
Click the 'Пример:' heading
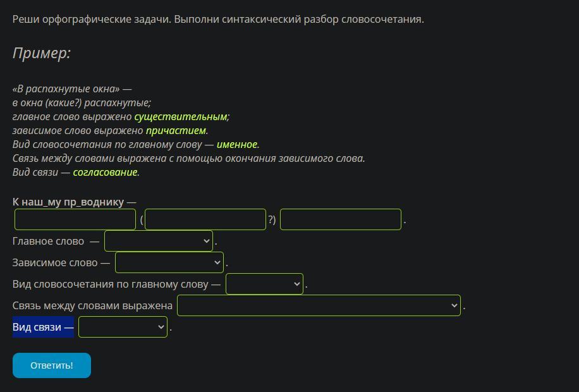tap(41, 53)
